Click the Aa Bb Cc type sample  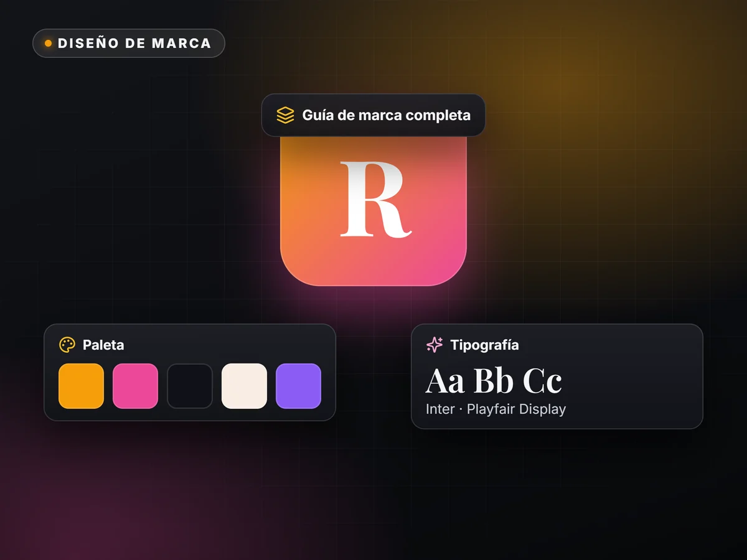(494, 381)
